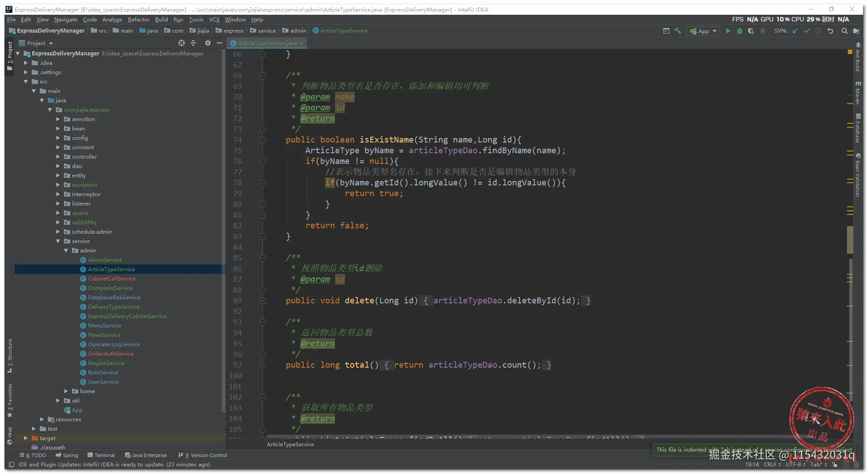The height and width of the screenshot is (474, 868).
Task: Locate current file with crosshair icon
Action: (x=182, y=43)
